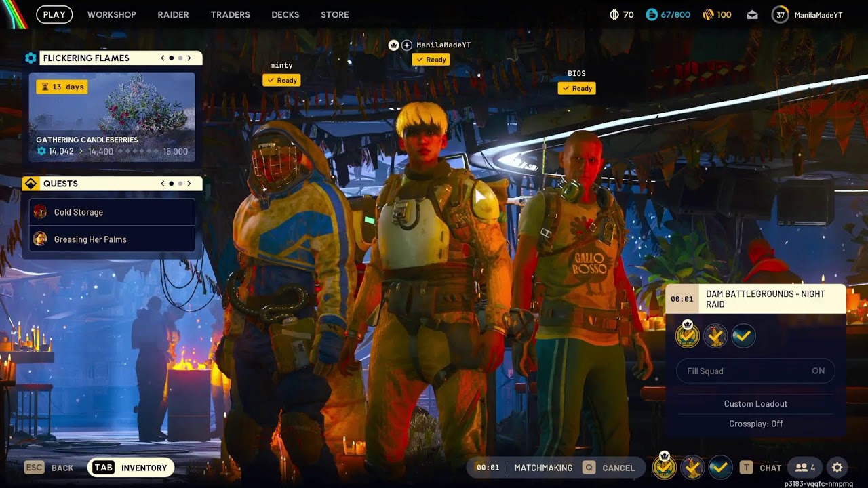The height and width of the screenshot is (488, 868).
Task: Click the gold 100 coins icon
Action: [x=707, y=14]
